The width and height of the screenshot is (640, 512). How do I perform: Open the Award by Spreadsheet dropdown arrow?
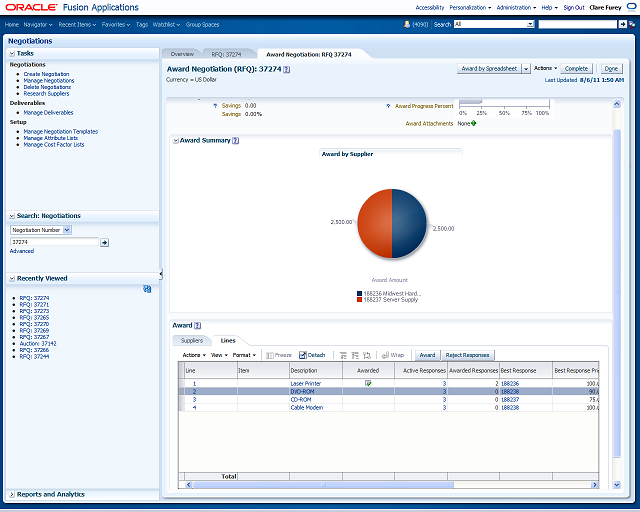526,69
